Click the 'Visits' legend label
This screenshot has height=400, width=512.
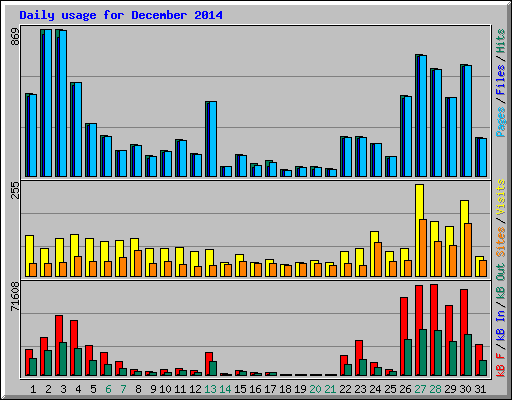point(500,198)
